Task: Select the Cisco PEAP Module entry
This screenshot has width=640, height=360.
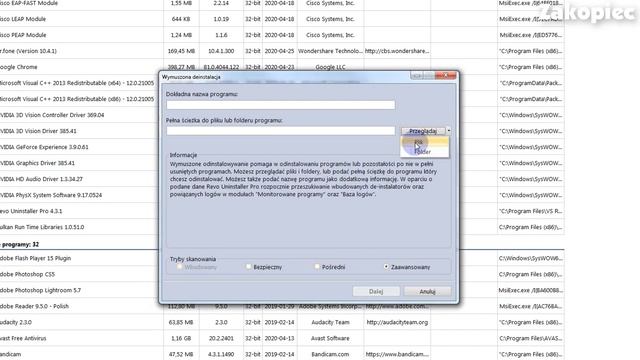Action: (x=23, y=35)
